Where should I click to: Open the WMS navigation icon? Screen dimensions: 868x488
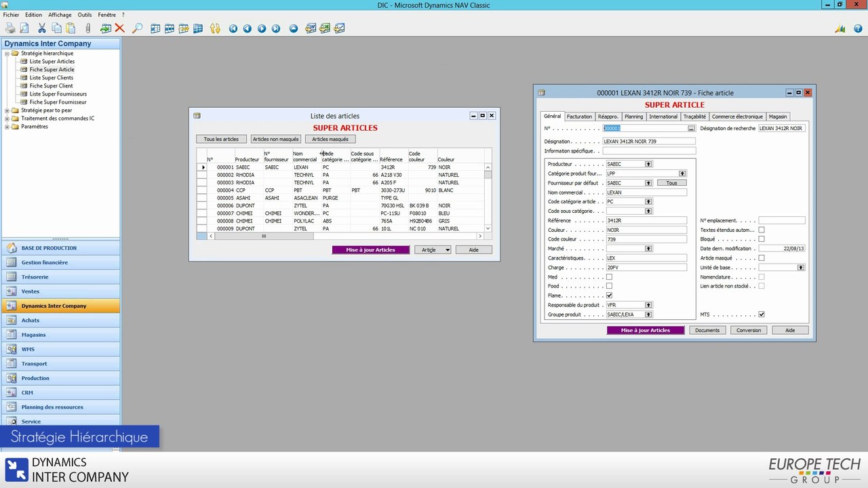click(x=11, y=349)
